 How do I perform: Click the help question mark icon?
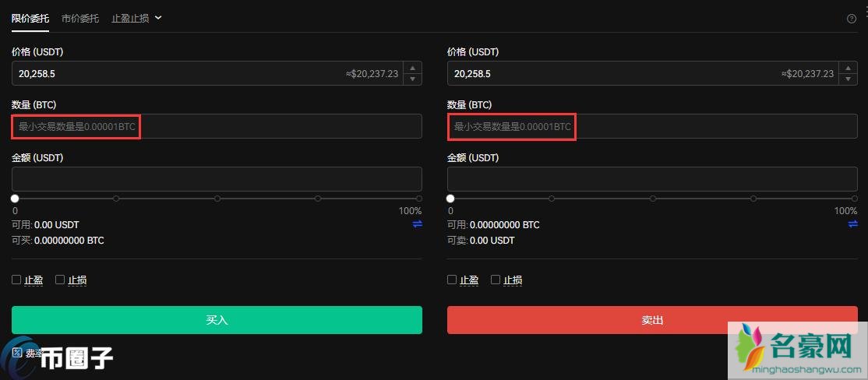point(852,19)
